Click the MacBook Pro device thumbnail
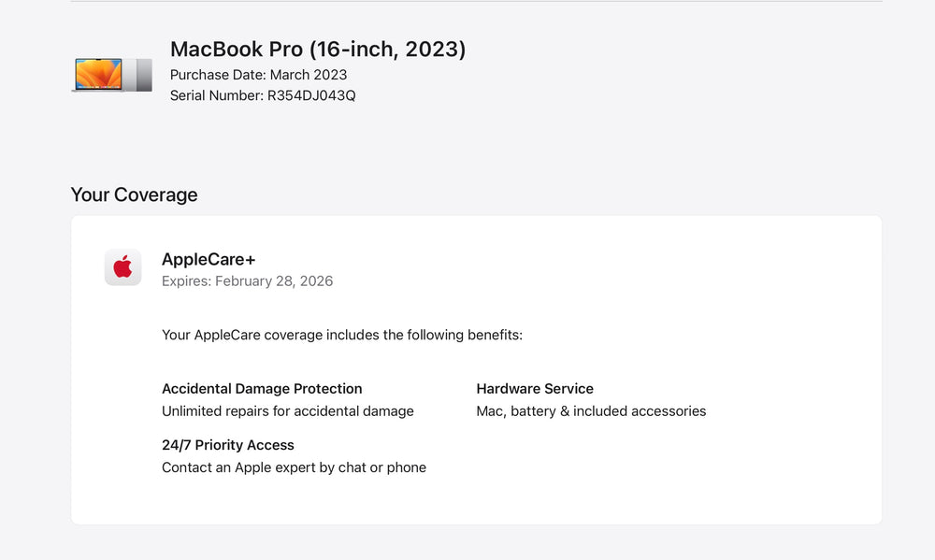This screenshot has height=560, width=935. (x=111, y=75)
